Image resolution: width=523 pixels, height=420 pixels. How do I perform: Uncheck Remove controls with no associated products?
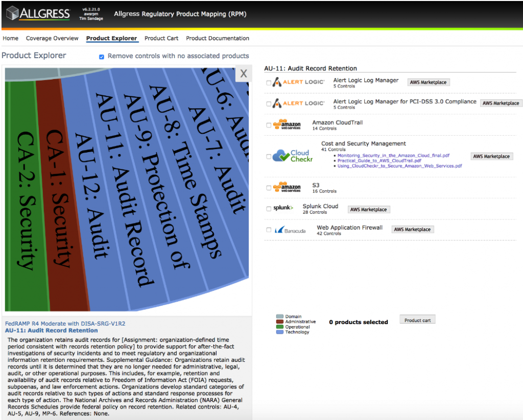pos(102,57)
